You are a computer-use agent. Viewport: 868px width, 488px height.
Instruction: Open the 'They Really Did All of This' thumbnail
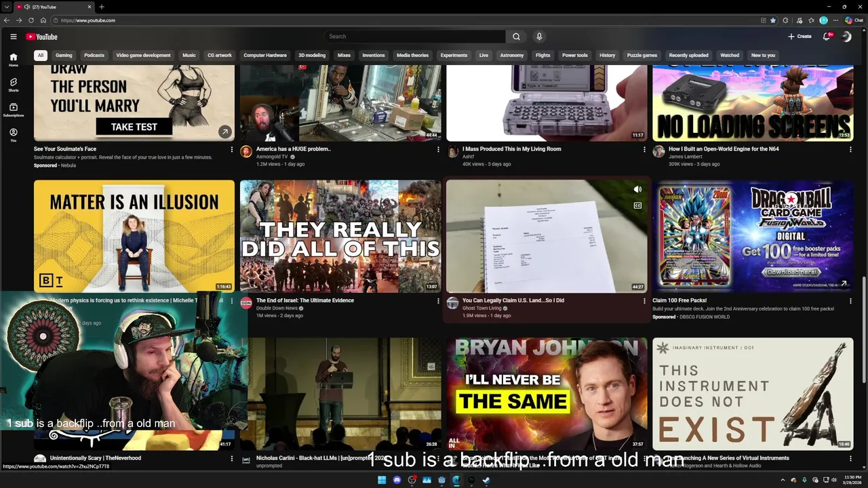tap(340, 236)
